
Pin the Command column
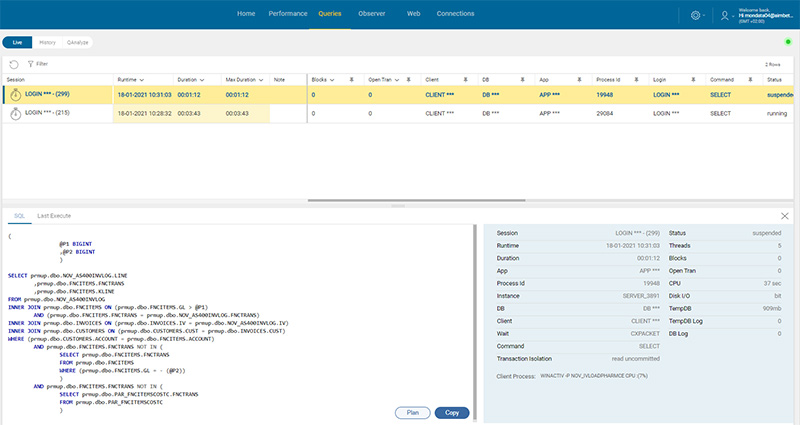coord(750,80)
